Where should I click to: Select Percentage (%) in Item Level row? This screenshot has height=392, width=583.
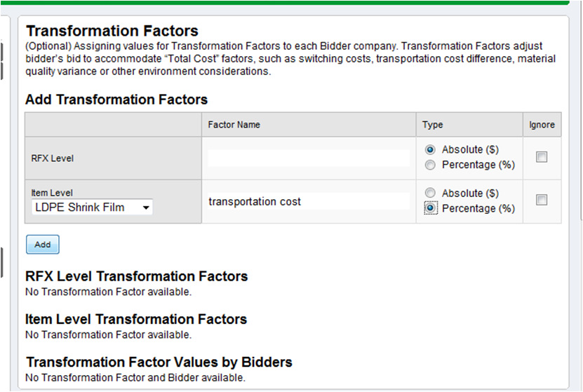click(x=431, y=208)
